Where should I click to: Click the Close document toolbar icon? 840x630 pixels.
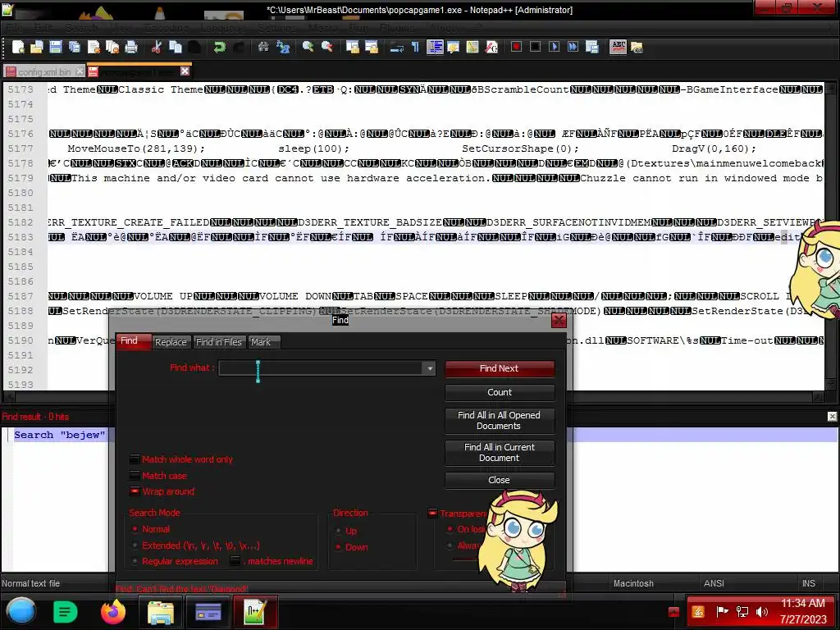(x=94, y=47)
